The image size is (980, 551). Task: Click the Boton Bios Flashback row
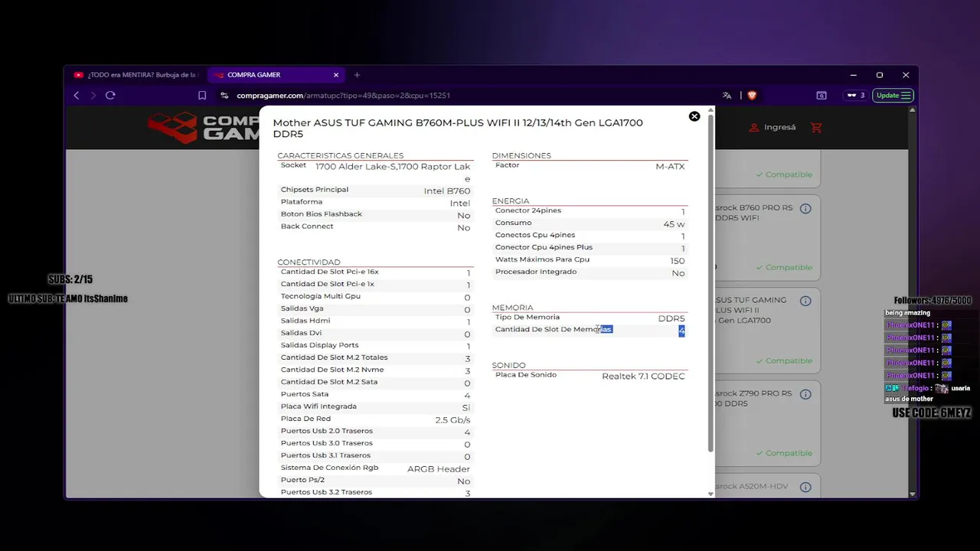click(x=375, y=214)
